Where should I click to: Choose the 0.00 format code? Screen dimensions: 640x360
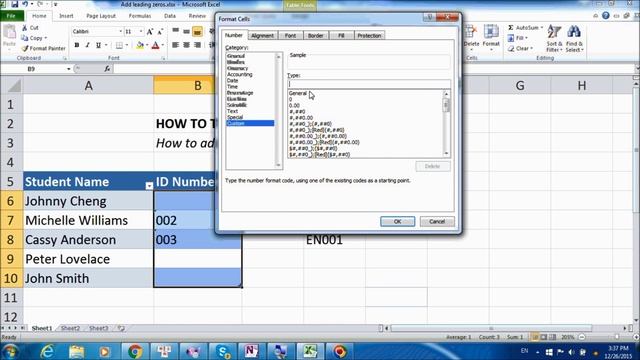[x=294, y=105]
